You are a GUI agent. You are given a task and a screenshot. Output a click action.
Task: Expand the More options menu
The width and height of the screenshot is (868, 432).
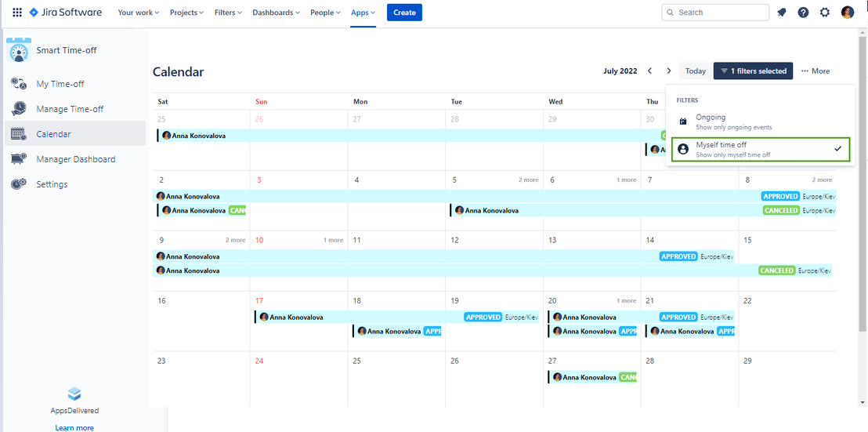(815, 71)
